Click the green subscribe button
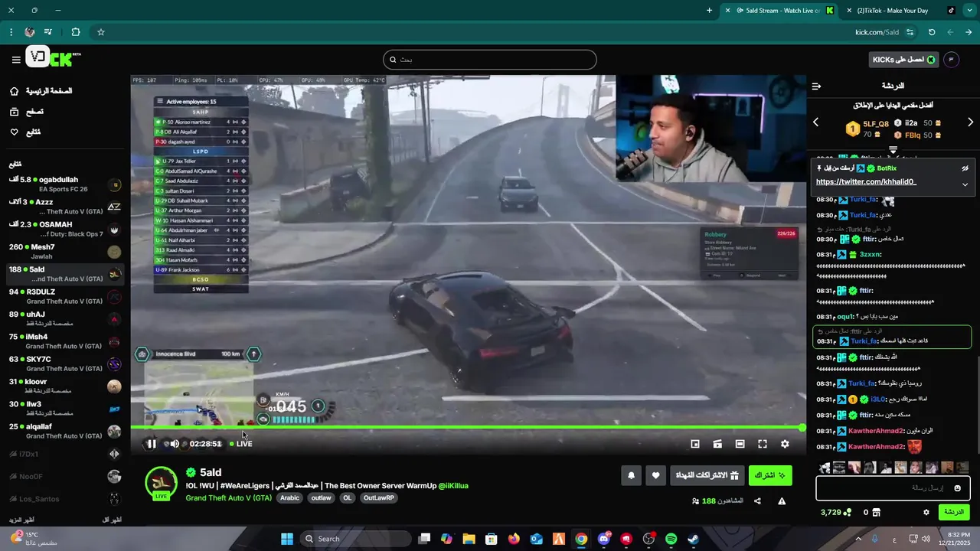980x551 pixels. click(x=770, y=475)
